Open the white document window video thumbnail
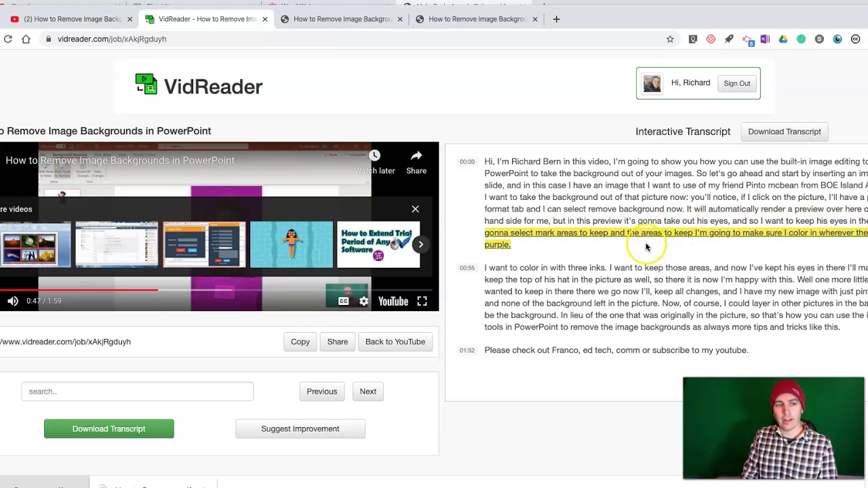 pos(117,245)
